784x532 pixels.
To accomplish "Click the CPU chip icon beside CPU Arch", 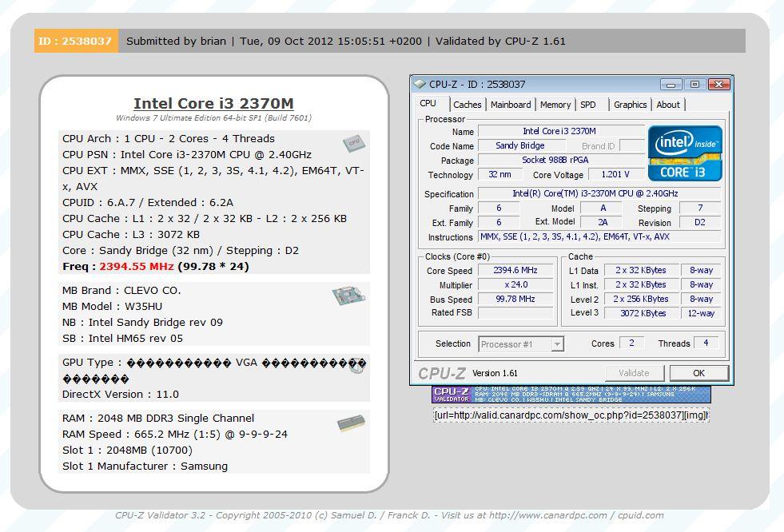I will tap(354, 143).
